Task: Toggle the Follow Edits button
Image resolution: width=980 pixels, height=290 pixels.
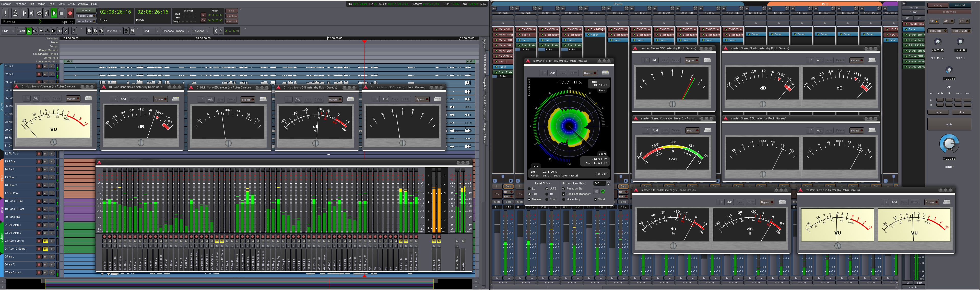Action: click(x=86, y=16)
